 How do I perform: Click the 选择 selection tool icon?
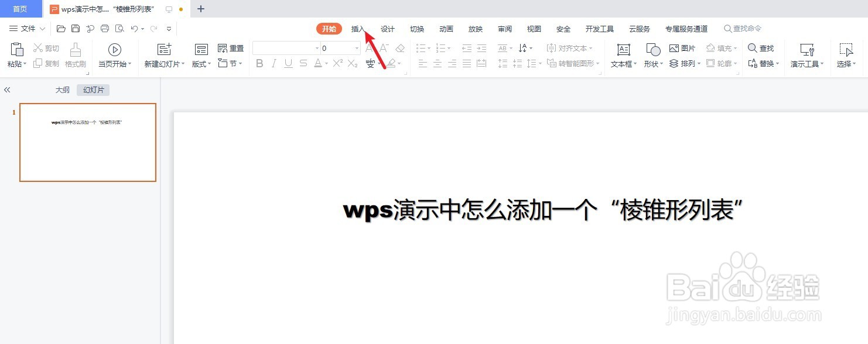846,50
